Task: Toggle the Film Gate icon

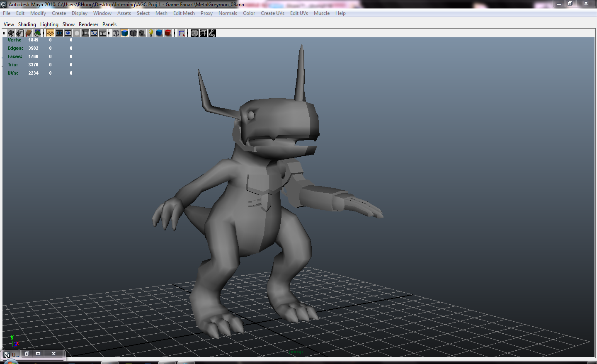Action: pos(59,33)
